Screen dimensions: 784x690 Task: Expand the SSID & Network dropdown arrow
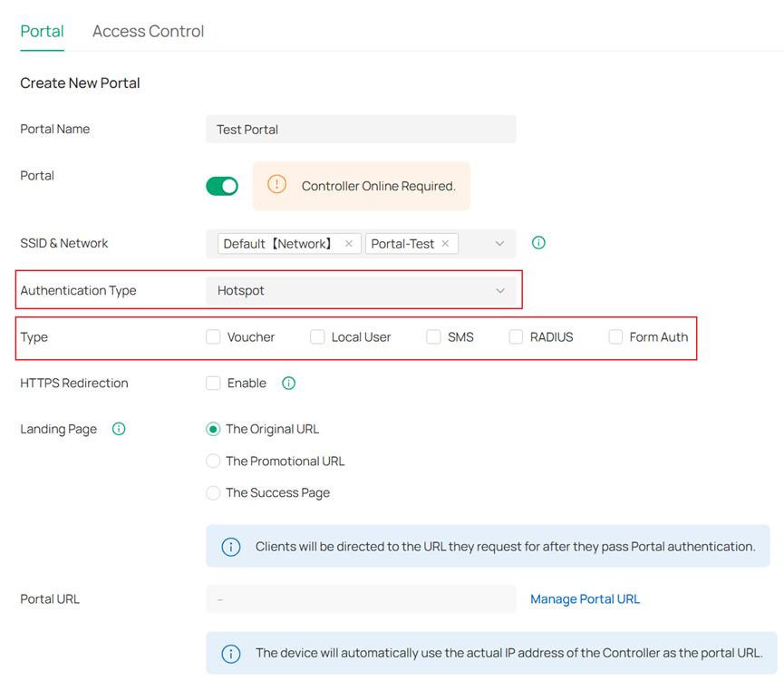(x=499, y=244)
